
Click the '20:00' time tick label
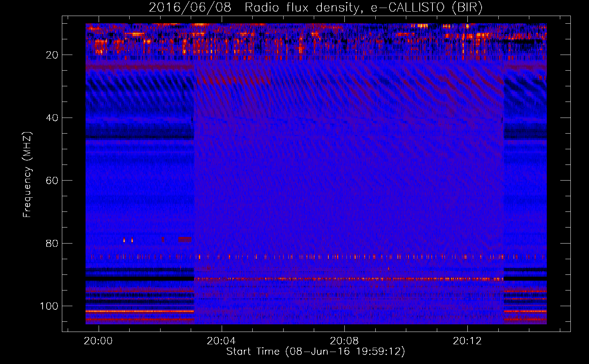98,341
